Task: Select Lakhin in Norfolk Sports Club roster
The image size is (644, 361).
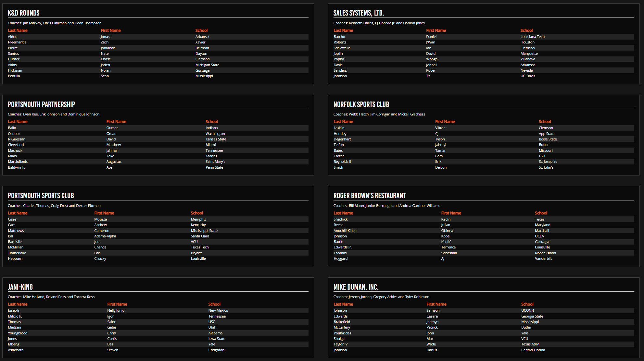Action: 339,128
